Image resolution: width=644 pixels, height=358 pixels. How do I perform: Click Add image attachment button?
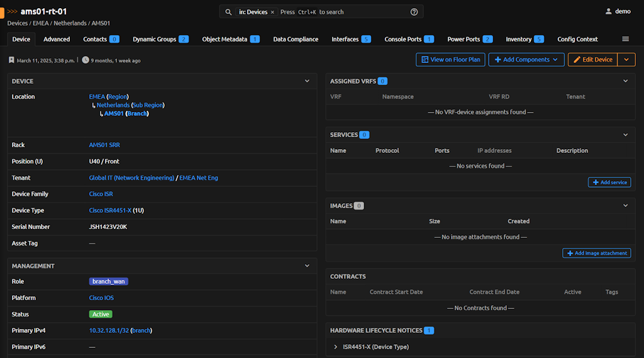596,253
